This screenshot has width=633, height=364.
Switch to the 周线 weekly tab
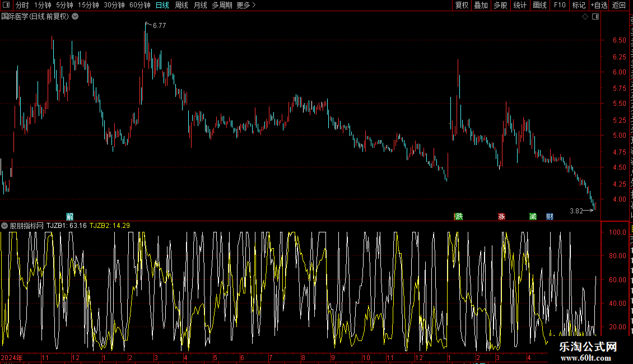point(181,5)
